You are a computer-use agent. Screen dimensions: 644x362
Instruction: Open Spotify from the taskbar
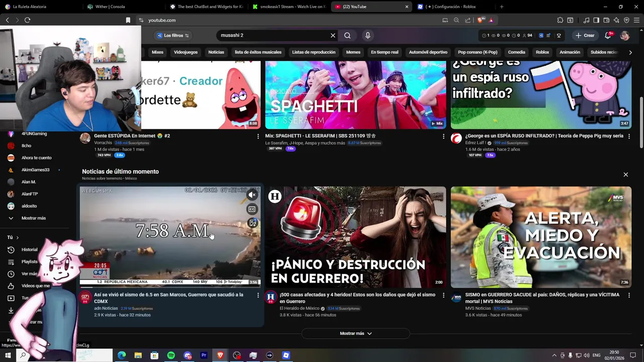tap(171, 355)
